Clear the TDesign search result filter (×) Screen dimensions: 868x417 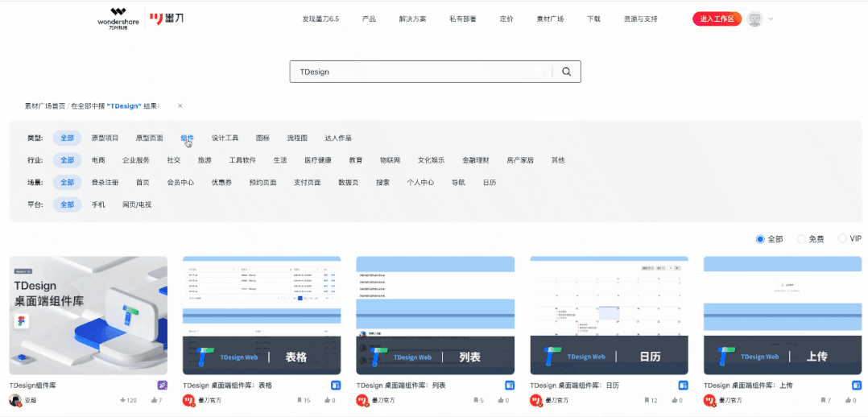[180, 105]
